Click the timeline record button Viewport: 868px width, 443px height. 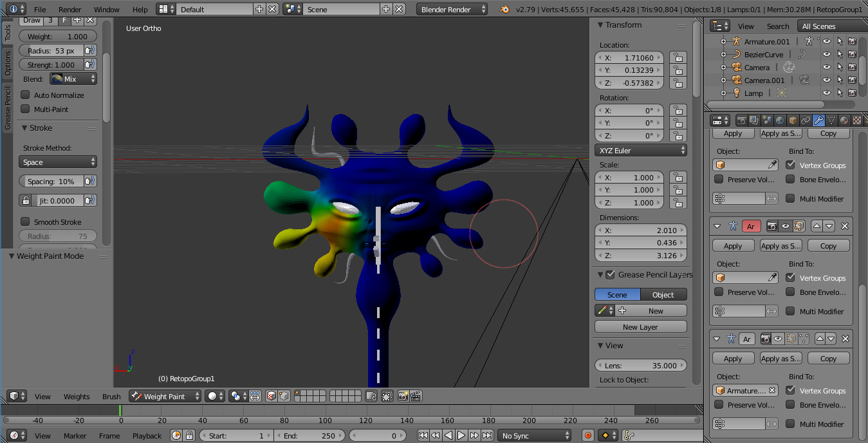click(587, 436)
